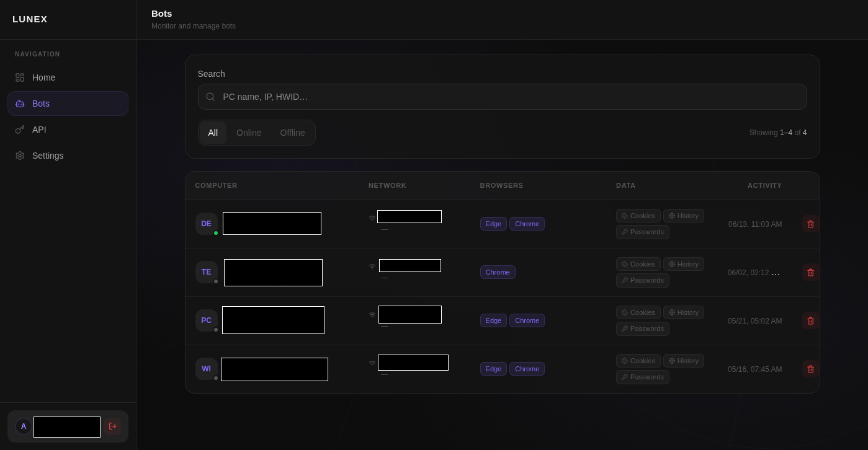The width and height of the screenshot is (868, 450).
Task: Filter the list to Offline bots
Action: pos(292,133)
